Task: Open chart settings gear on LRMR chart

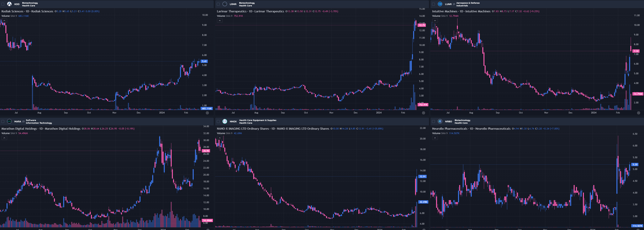Action: click(x=424, y=113)
